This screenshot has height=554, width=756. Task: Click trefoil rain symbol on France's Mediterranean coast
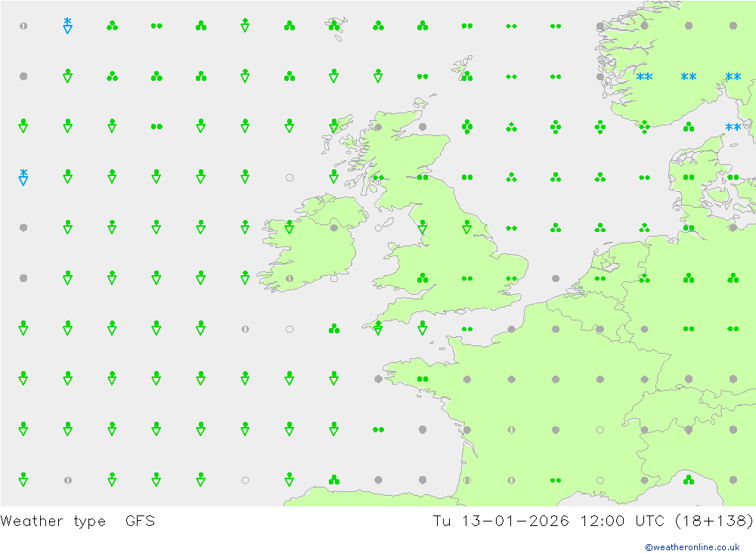click(689, 480)
